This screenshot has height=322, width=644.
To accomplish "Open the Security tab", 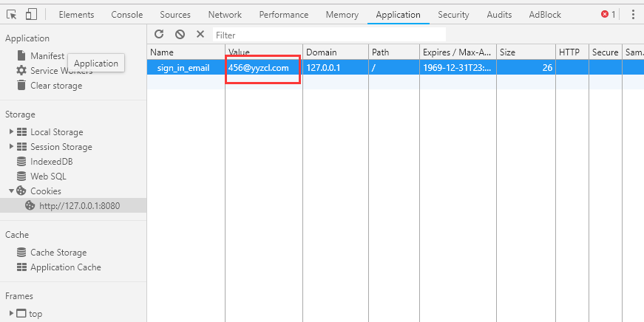I will [x=453, y=15].
